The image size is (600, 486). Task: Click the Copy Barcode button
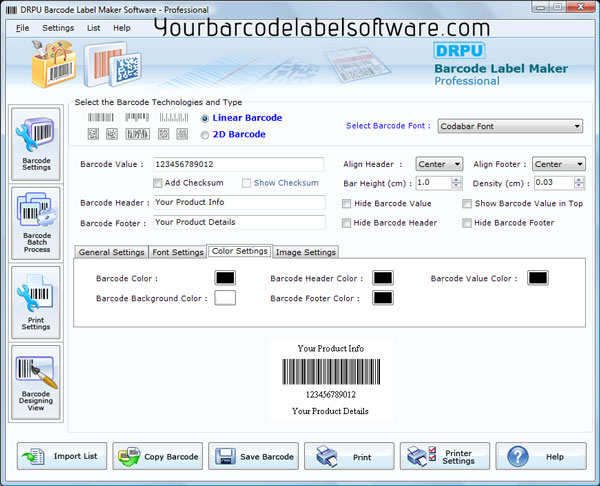point(158,456)
